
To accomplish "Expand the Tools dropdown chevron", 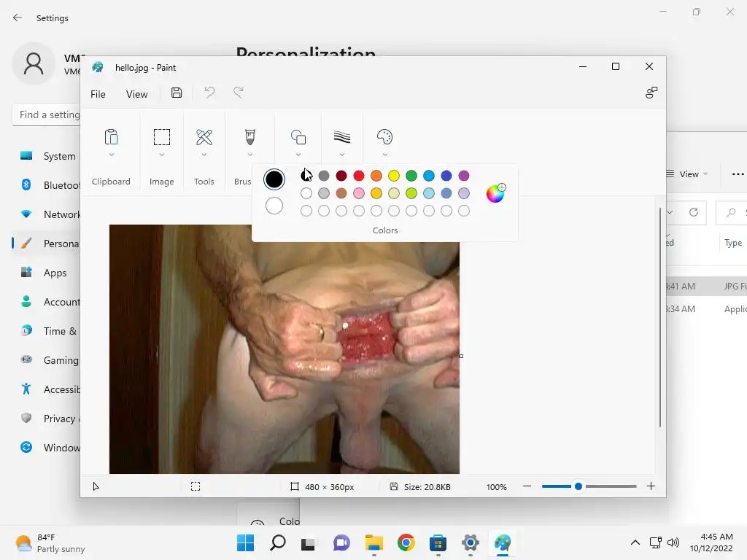I will pyautogui.click(x=204, y=155).
